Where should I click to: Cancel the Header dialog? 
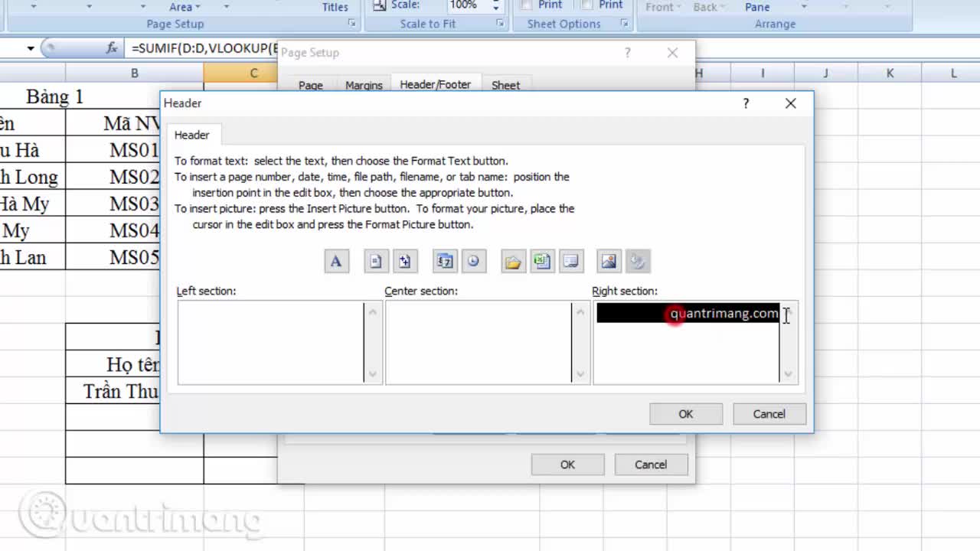pos(769,414)
